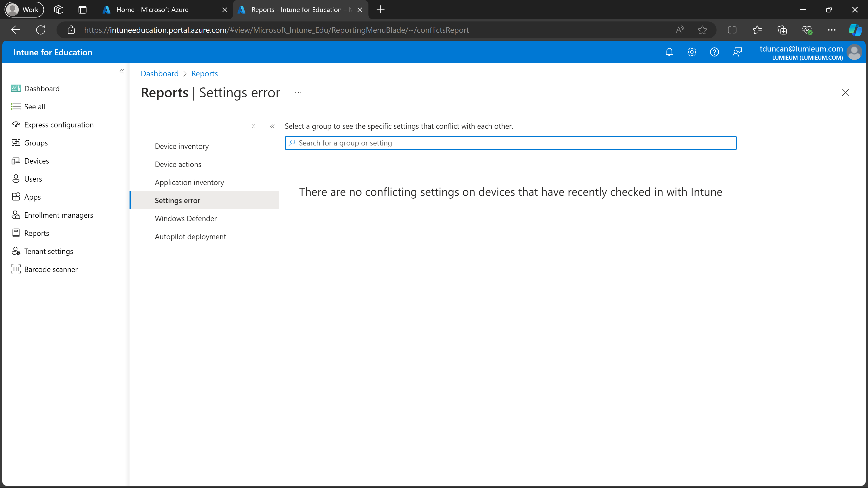This screenshot has width=868, height=488.
Task: Open browser Favorites list icon
Action: pos(757,30)
